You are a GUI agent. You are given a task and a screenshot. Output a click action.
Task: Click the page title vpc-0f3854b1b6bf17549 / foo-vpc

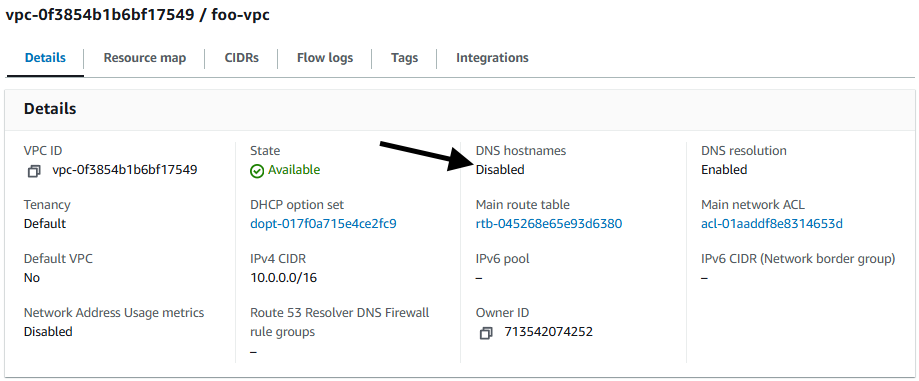tap(137, 15)
